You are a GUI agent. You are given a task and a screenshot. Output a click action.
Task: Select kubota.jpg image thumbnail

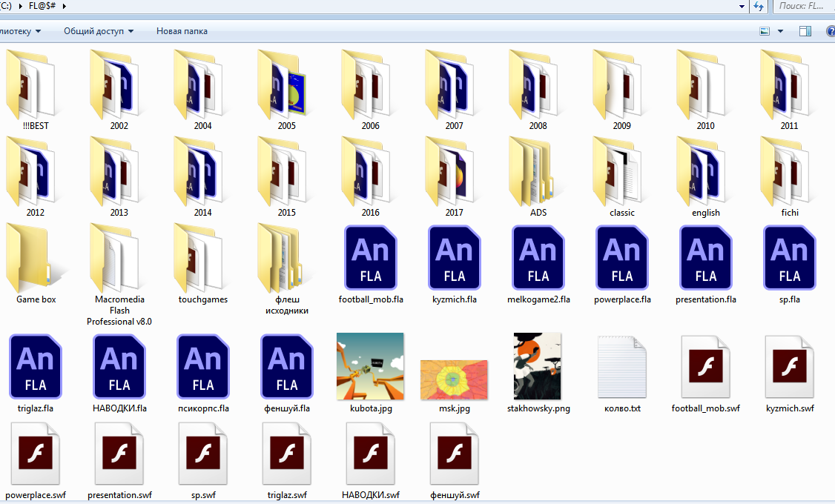tap(370, 366)
